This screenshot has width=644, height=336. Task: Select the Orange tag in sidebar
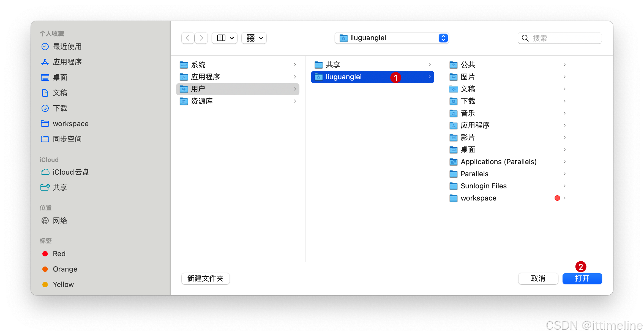point(65,269)
